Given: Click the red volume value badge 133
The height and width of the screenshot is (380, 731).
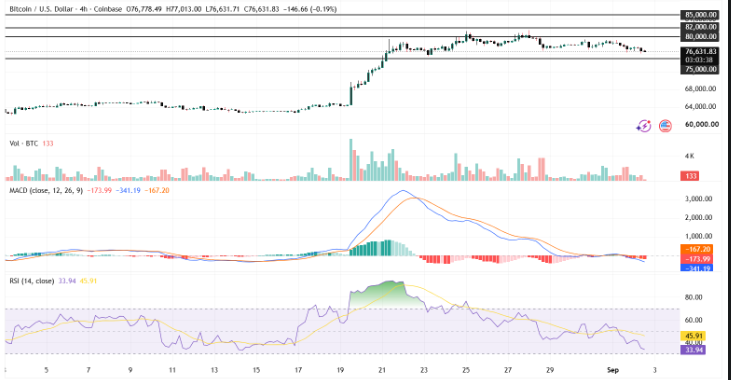Looking at the screenshot, I should tap(690, 176).
